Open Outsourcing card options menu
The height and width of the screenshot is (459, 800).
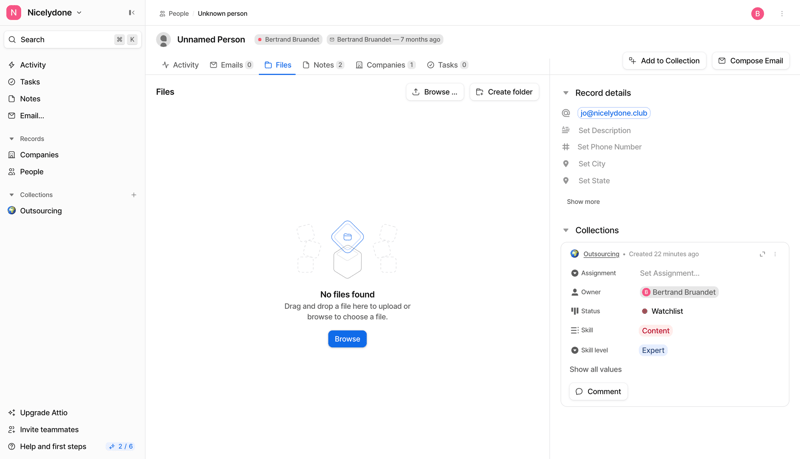pyautogui.click(x=775, y=254)
